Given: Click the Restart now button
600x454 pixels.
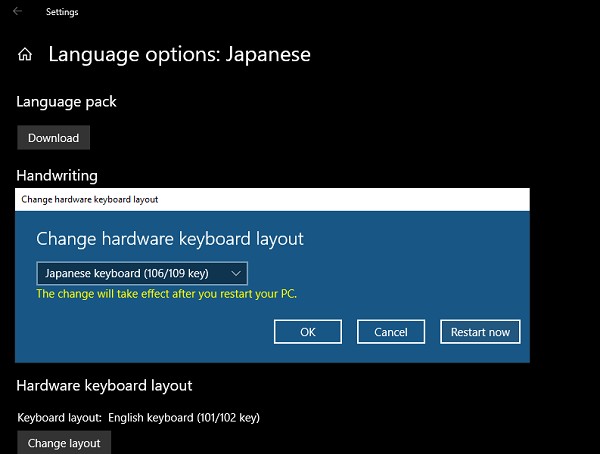Looking at the screenshot, I should click(480, 332).
